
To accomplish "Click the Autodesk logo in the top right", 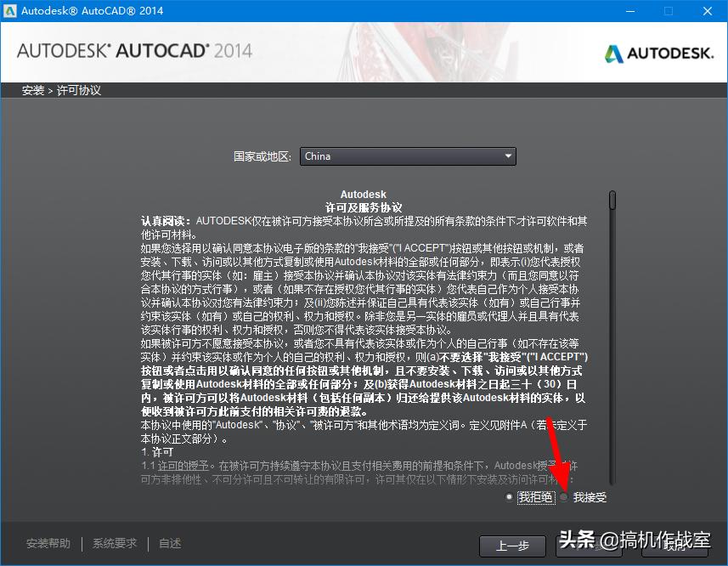I will click(660, 52).
